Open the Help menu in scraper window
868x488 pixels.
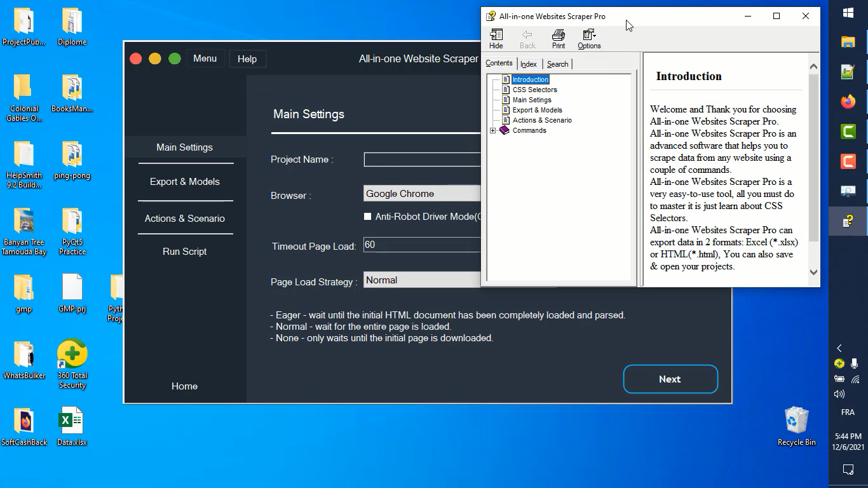[x=247, y=59]
